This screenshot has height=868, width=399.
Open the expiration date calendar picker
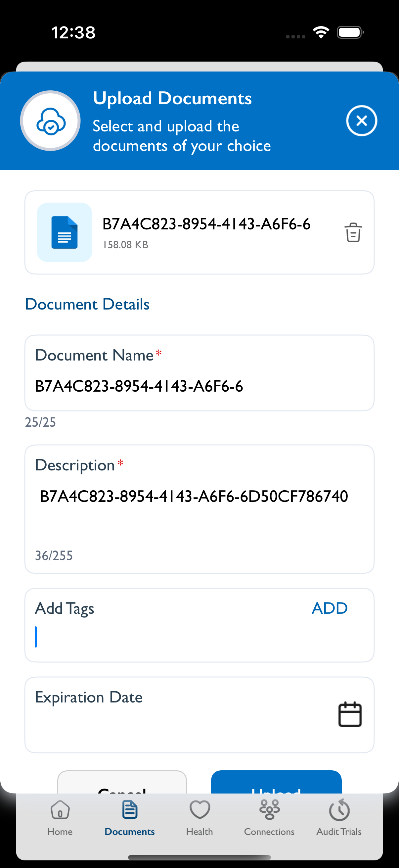point(350,714)
